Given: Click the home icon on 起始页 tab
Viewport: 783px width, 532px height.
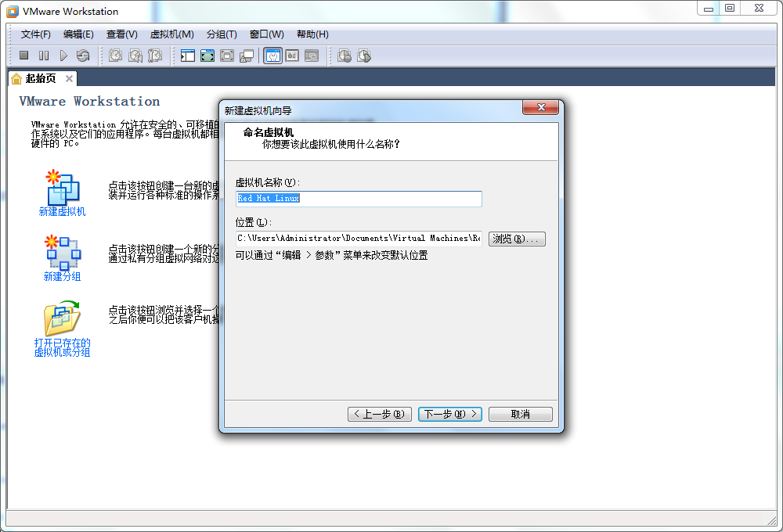Looking at the screenshot, I should coord(16,78).
